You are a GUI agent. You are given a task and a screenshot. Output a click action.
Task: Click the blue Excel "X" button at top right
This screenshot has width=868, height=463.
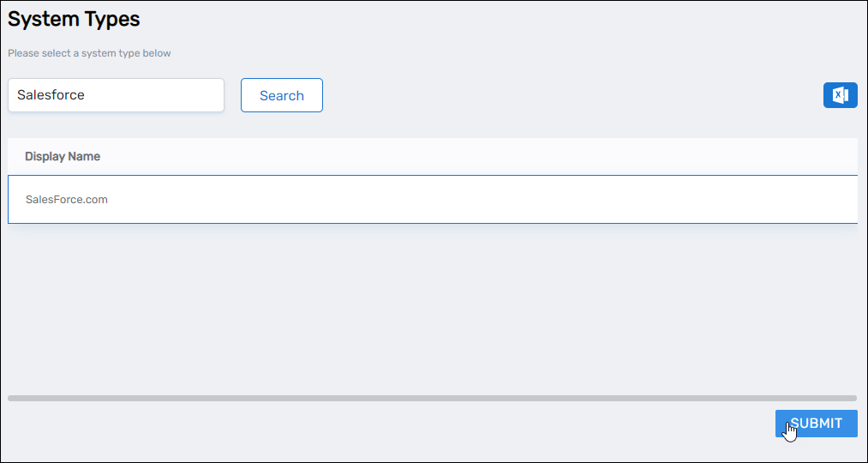[x=840, y=95]
